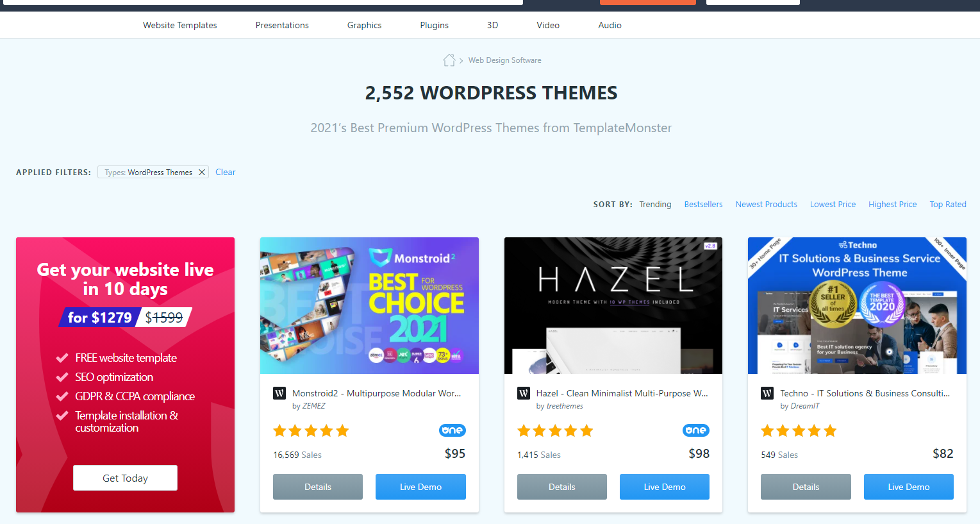Follow the Web Design Software breadcrumb

pos(505,60)
